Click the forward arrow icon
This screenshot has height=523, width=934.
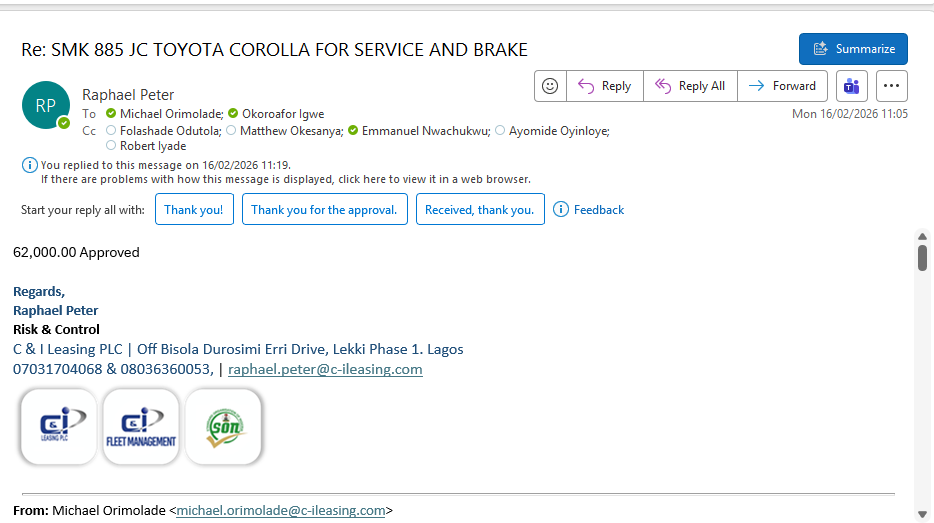click(x=756, y=86)
